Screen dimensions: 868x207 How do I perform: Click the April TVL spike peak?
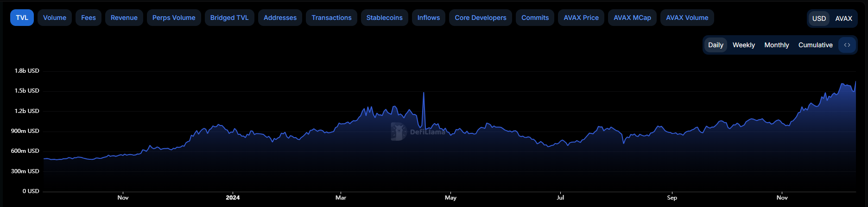[x=424, y=93]
